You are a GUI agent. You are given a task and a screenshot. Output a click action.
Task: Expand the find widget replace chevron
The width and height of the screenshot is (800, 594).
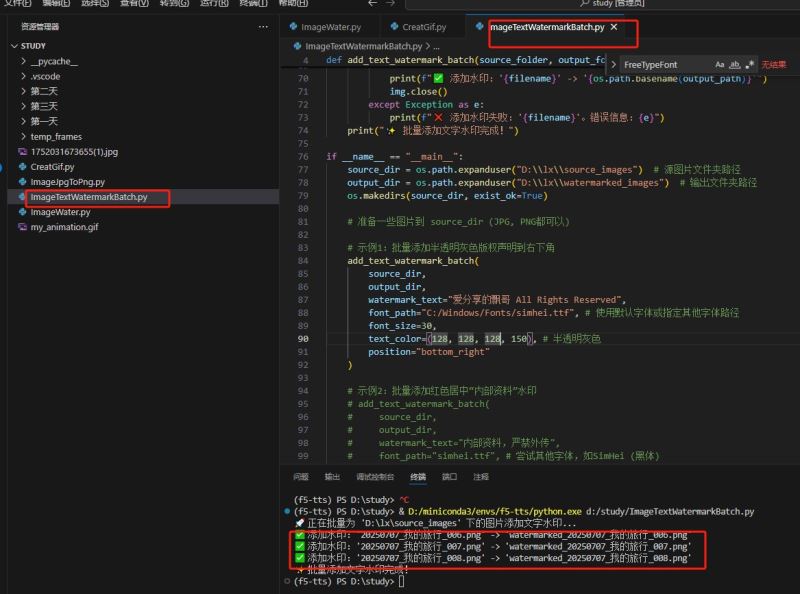[x=612, y=64]
